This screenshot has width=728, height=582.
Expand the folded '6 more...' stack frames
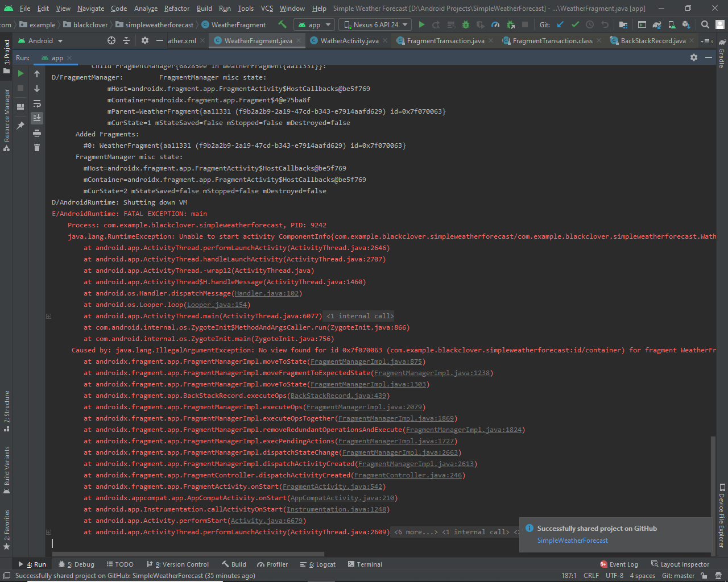pos(416,532)
